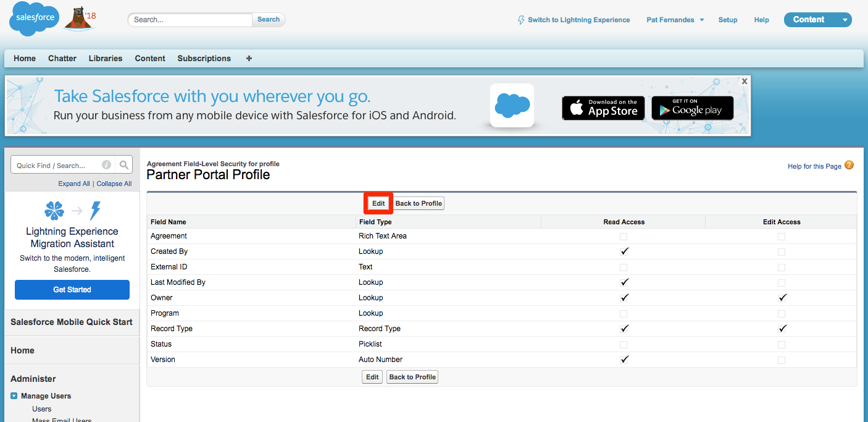Click the Partner Portal Profile heading
Image resolution: width=868 pixels, height=422 pixels.
click(208, 175)
